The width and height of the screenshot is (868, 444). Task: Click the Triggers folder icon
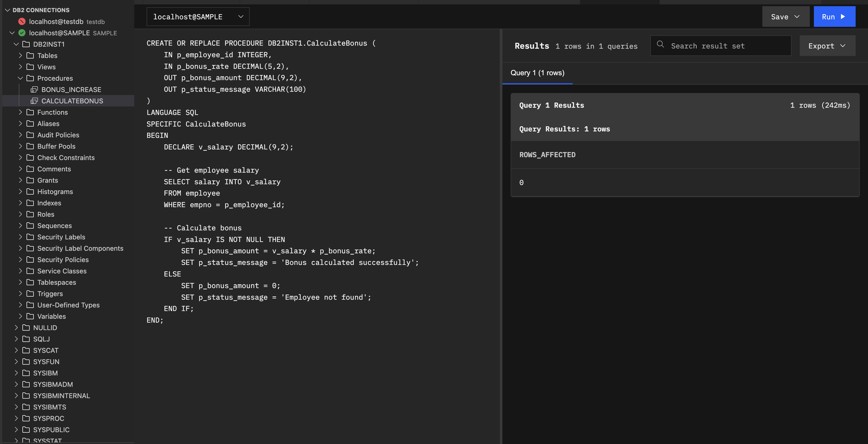[30, 294]
